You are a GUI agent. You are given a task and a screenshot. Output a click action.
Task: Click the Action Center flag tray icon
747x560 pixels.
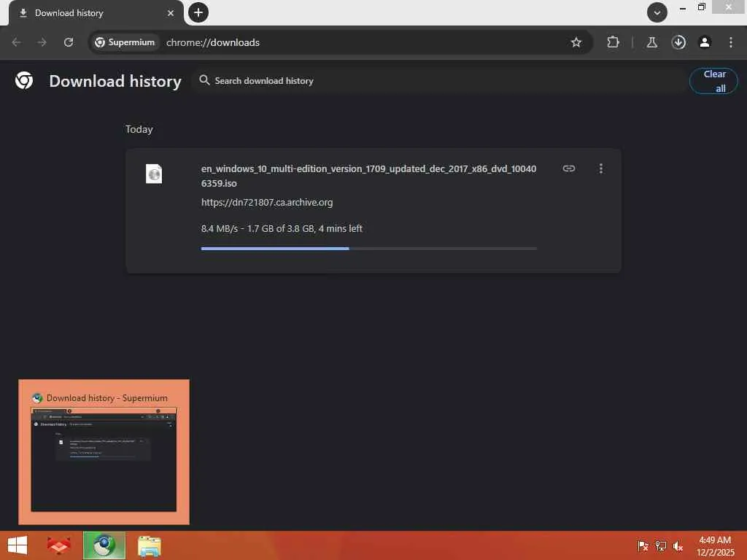[643, 545]
